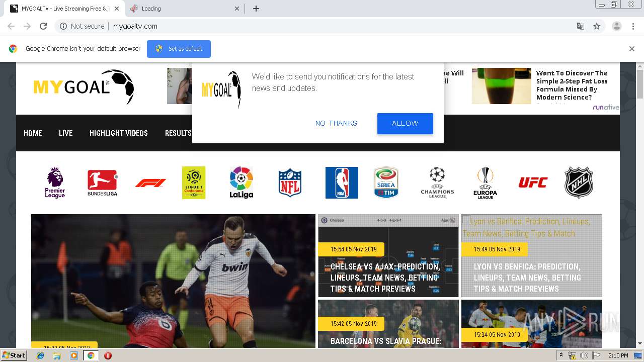The height and width of the screenshot is (362, 644).
Task: Select the NHL shield icon
Action: pos(579,183)
